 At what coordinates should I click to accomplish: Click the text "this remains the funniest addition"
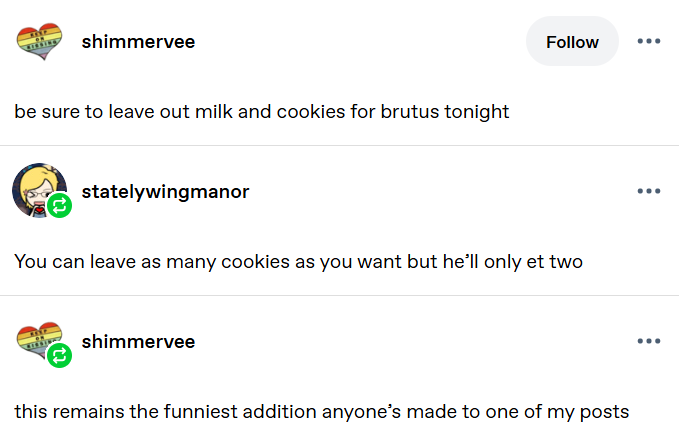click(166, 412)
